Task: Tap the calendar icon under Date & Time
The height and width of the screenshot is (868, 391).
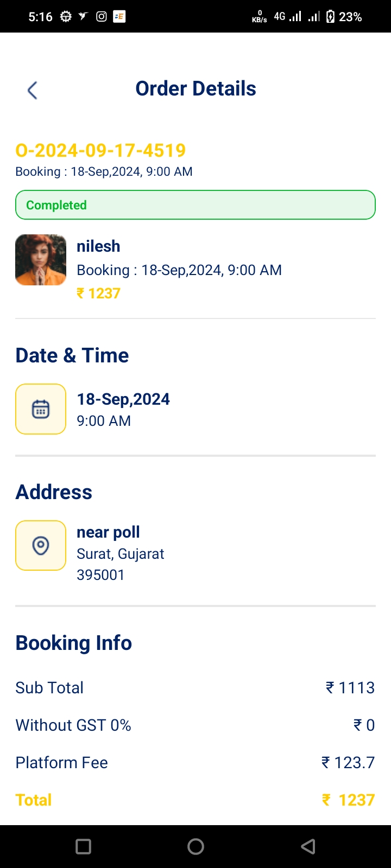Action: (41, 409)
